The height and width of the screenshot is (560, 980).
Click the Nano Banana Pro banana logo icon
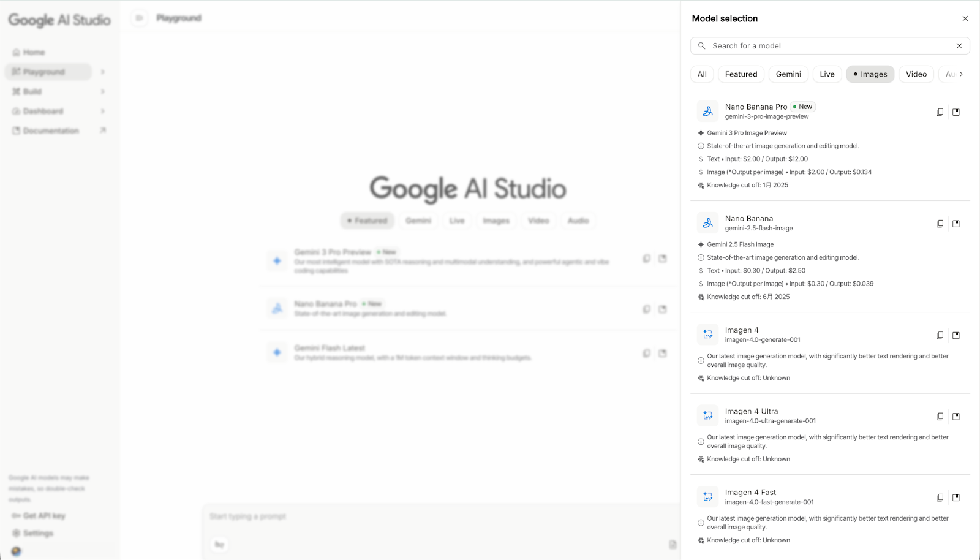click(707, 111)
